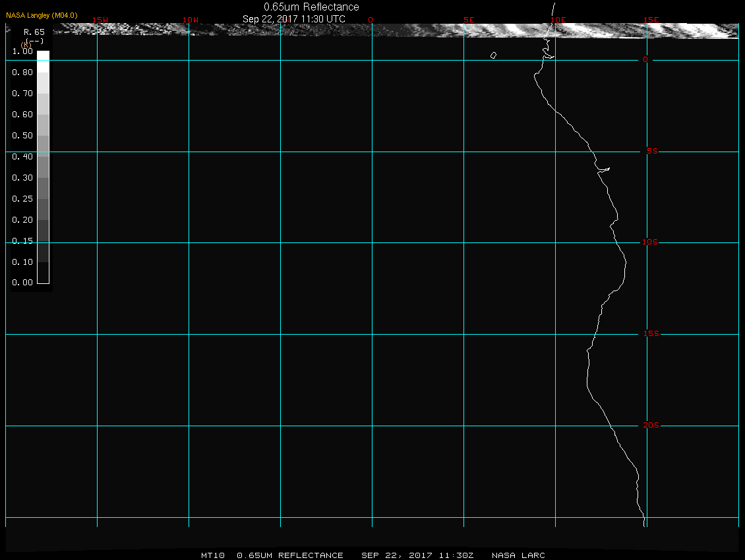Select the "10W" longitude label
This screenshot has width=745, height=560.
click(191, 20)
